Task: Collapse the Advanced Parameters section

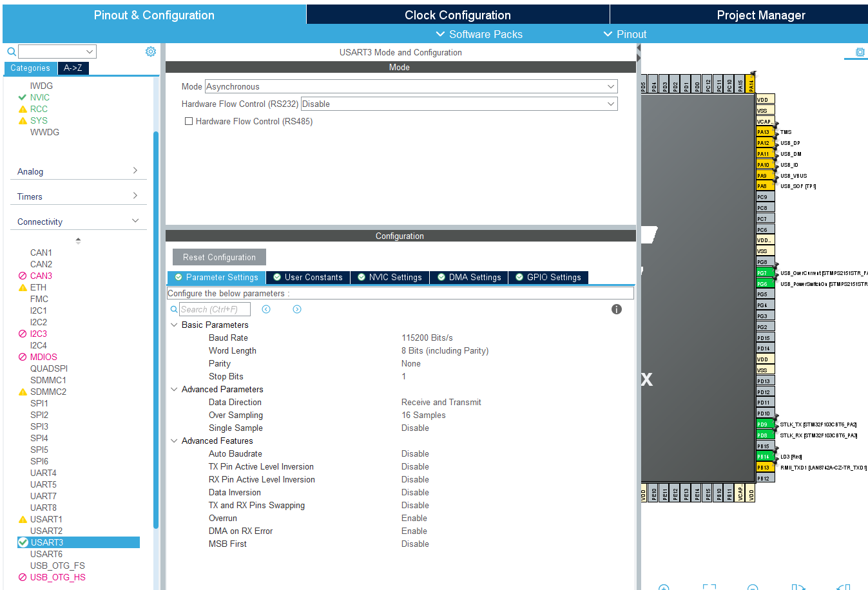Action: [x=174, y=389]
